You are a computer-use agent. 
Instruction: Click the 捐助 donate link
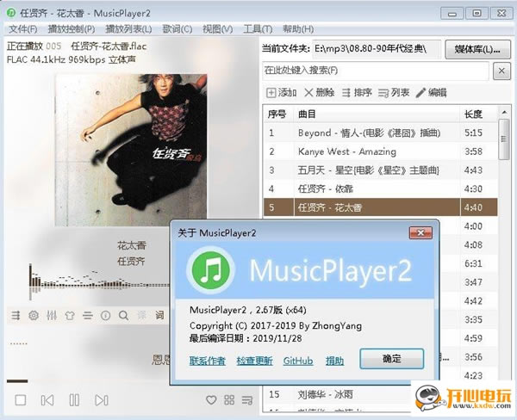point(334,361)
